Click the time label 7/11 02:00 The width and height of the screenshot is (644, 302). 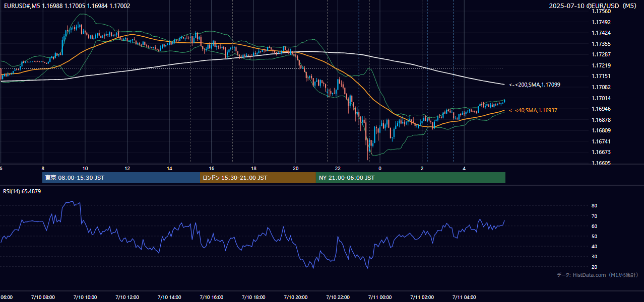click(x=422, y=297)
